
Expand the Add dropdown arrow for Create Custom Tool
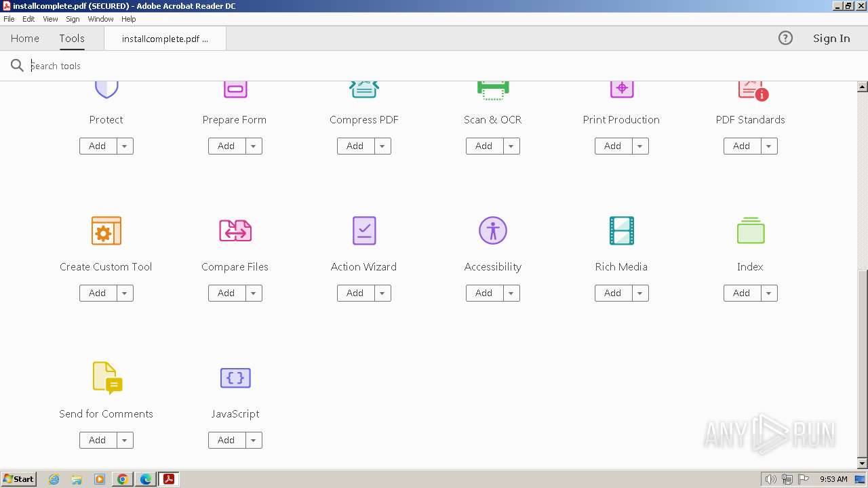point(125,293)
